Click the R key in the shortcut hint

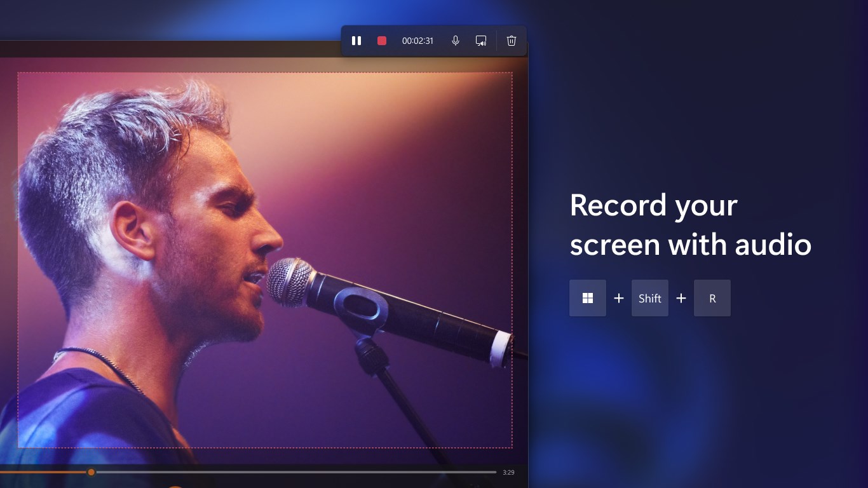(712, 298)
